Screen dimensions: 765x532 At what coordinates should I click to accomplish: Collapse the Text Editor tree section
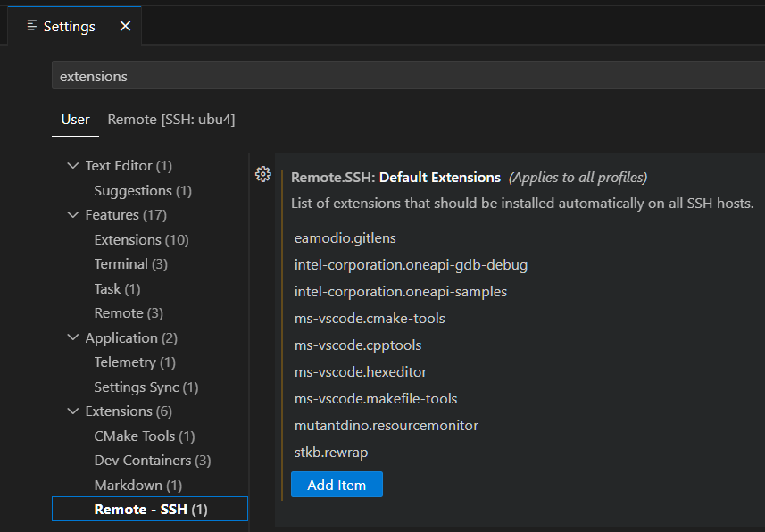click(73, 166)
